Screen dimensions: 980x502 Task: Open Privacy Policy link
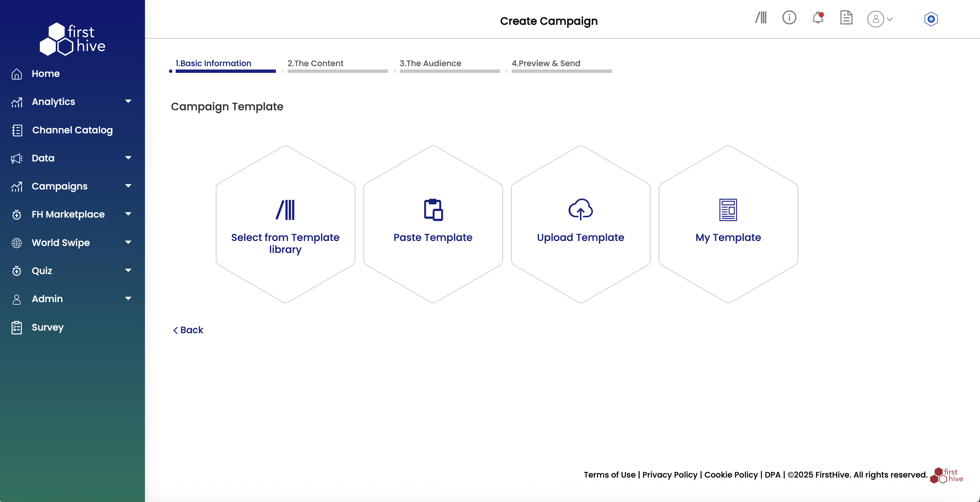(670, 475)
